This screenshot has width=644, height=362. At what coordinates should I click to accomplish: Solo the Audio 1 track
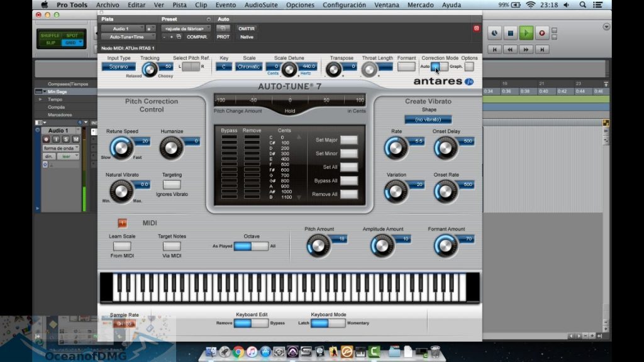(66, 139)
